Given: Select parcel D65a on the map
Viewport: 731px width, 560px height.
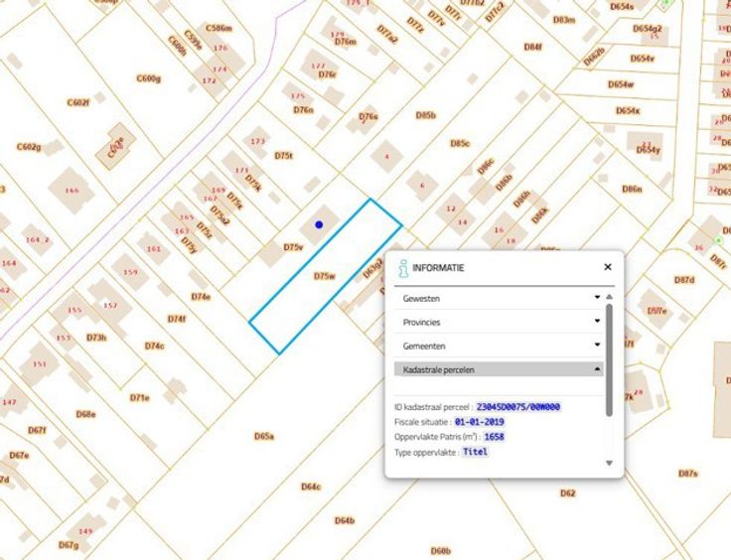Looking at the screenshot, I should point(263,436).
